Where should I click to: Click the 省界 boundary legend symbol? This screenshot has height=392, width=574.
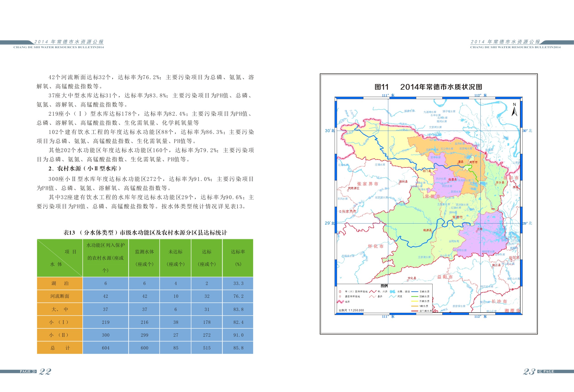coord(340,302)
